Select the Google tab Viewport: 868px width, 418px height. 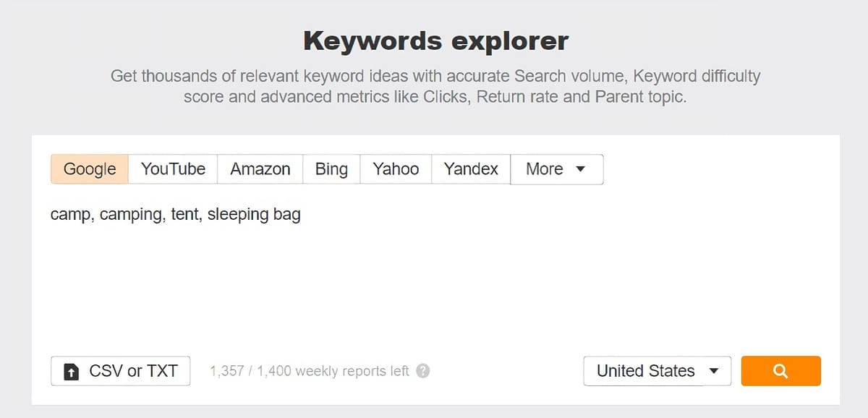click(x=88, y=169)
